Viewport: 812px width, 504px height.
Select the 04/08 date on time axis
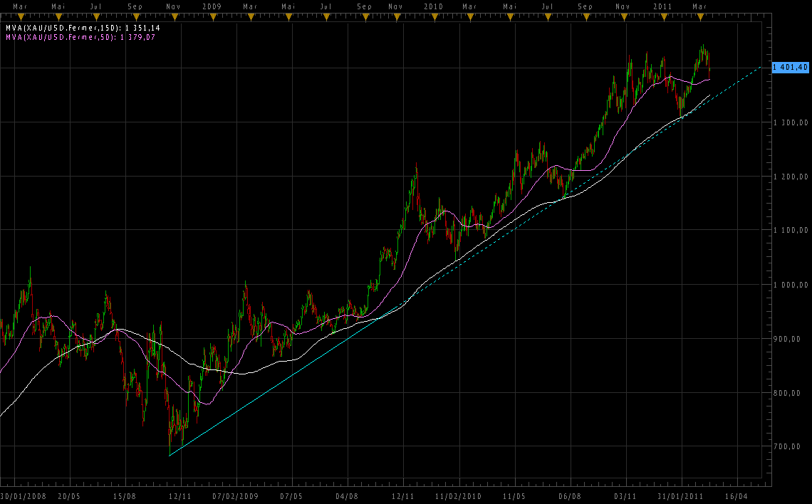point(347,495)
